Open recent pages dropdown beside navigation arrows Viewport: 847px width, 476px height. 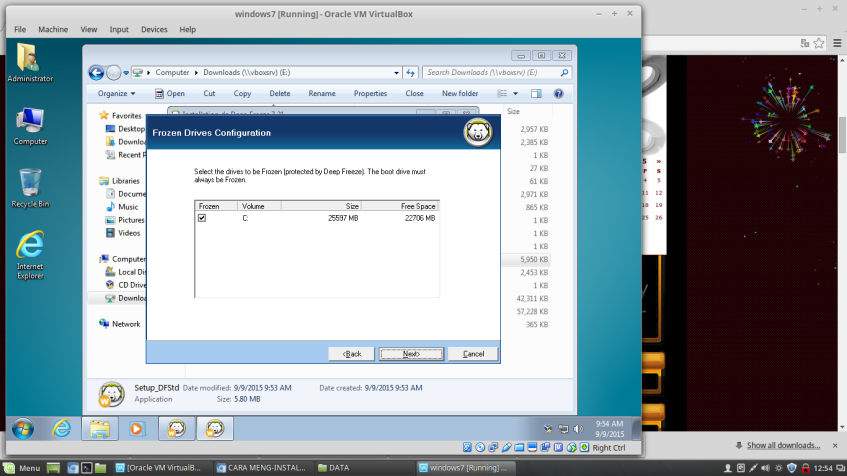126,73
